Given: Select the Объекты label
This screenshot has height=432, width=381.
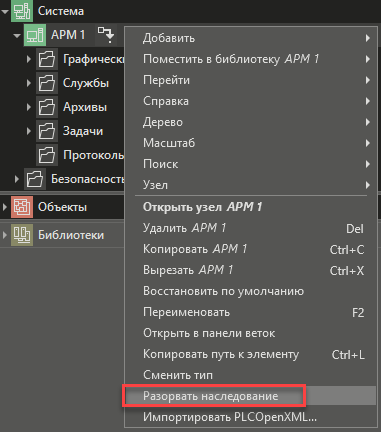Looking at the screenshot, I should (x=62, y=207).
